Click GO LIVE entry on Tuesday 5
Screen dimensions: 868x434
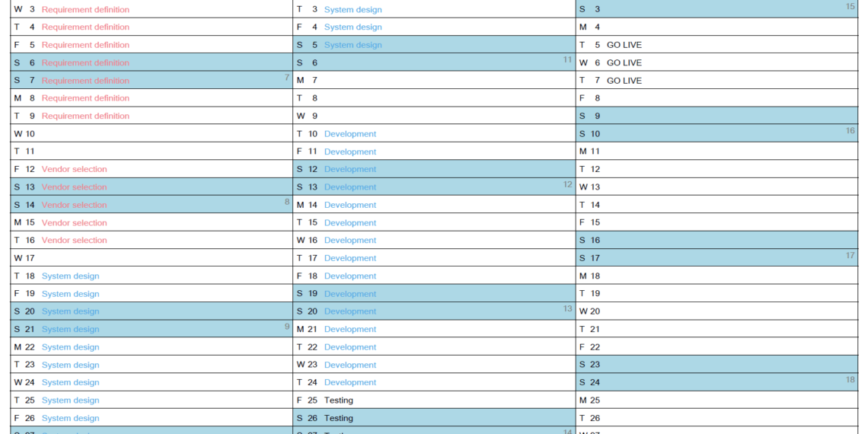(624, 45)
